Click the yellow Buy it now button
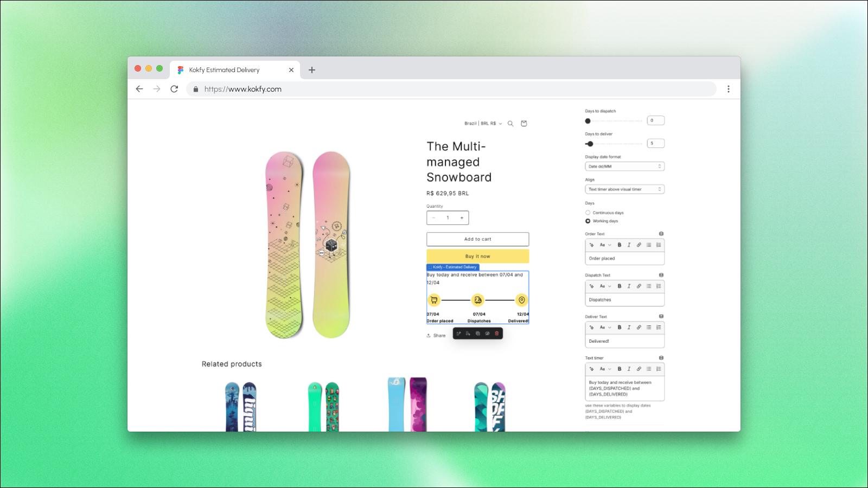The width and height of the screenshot is (868, 488). tap(478, 256)
